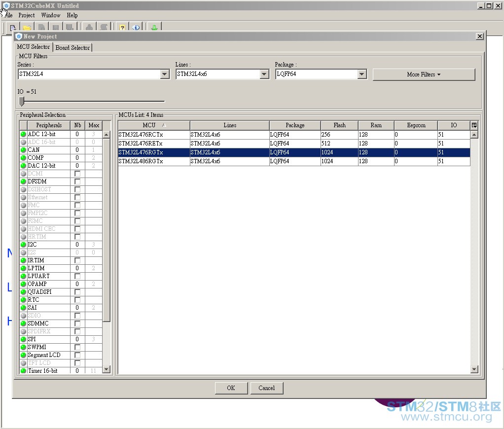Select the STM32L476RETx row
The image size is (504, 429).
(x=294, y=143)
